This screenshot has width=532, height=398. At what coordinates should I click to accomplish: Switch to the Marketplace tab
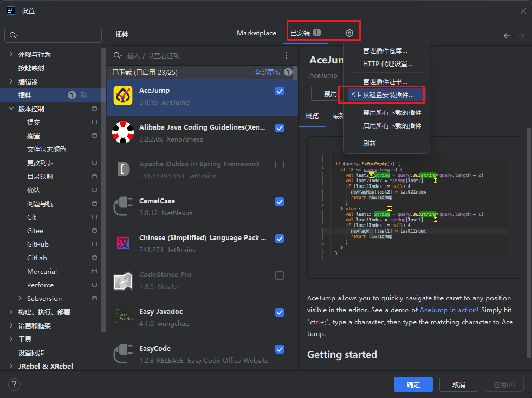[256, 33]
